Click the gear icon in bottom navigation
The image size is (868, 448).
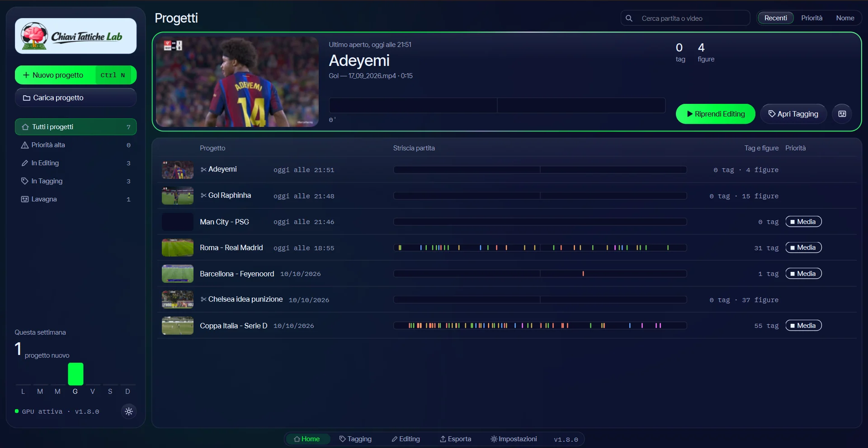pos(494,439)
